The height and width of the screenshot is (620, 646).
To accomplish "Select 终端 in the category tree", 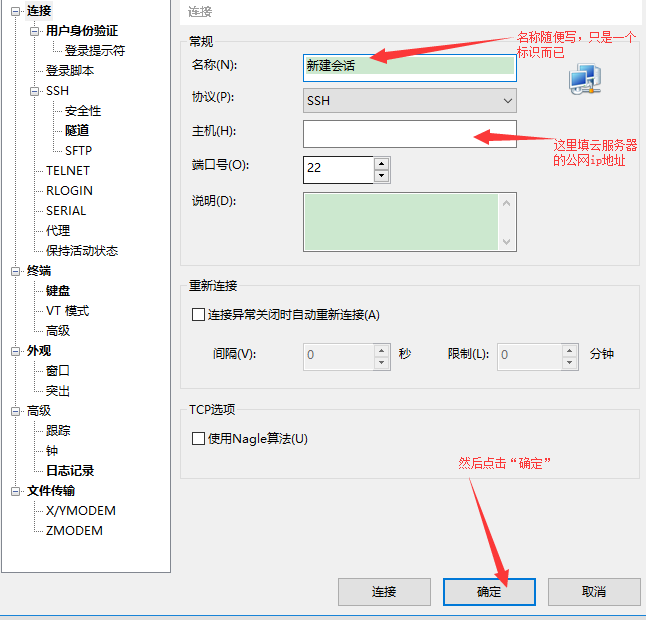I will [x=39, y=271].
